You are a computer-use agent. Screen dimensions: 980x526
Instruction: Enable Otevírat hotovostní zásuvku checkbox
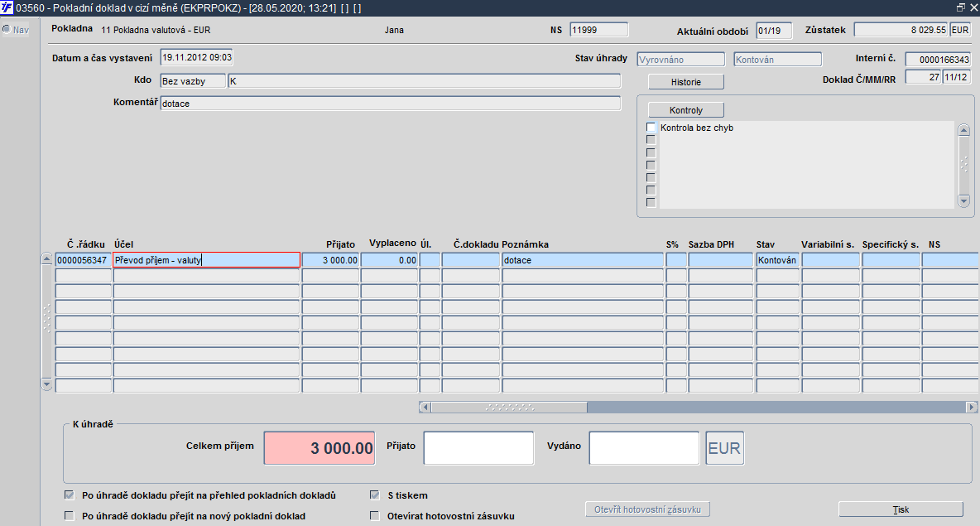[375, 516]
